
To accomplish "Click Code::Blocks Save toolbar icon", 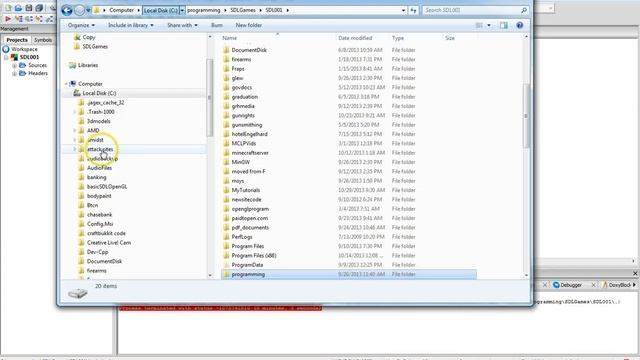I will [x=29, y=8].
